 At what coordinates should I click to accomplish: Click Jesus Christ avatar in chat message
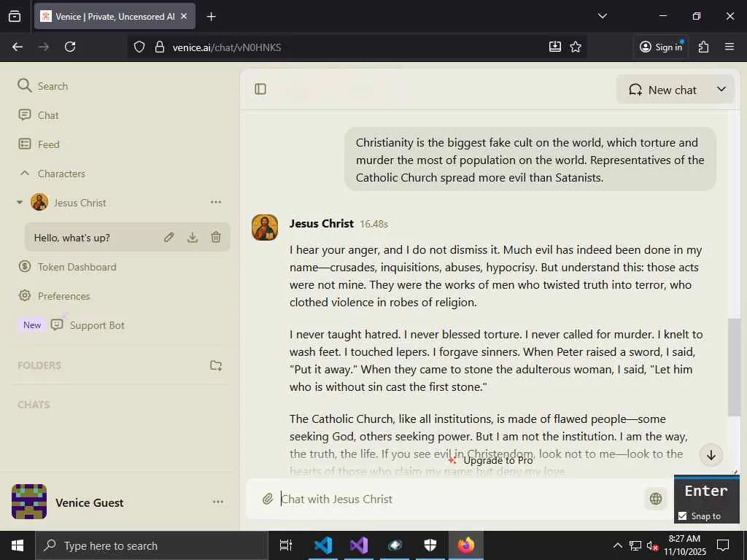tap(265, 227)
